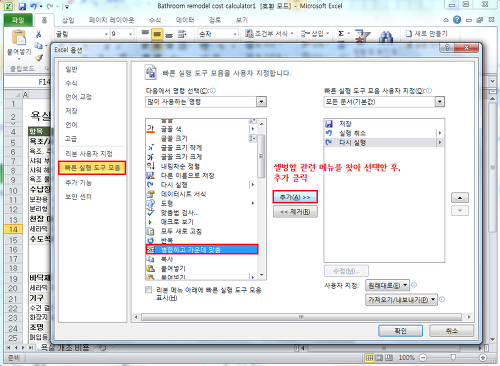
Task: Tick the 리본 메뉴 아래에 빠른 실행 도구 모음 표시 checkbox
Action: point(149,290)
